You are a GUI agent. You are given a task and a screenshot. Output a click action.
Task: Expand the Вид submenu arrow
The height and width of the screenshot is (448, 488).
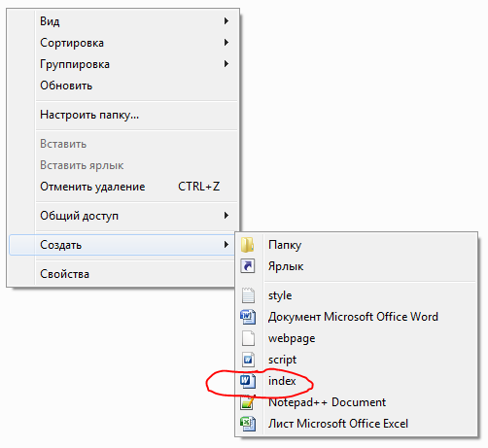[x=227, y=21]
